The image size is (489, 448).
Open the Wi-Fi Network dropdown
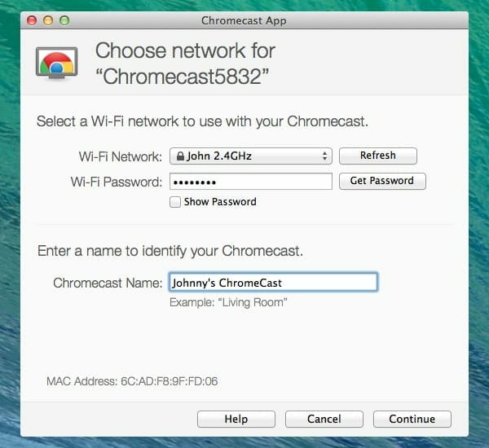[251, 156]
